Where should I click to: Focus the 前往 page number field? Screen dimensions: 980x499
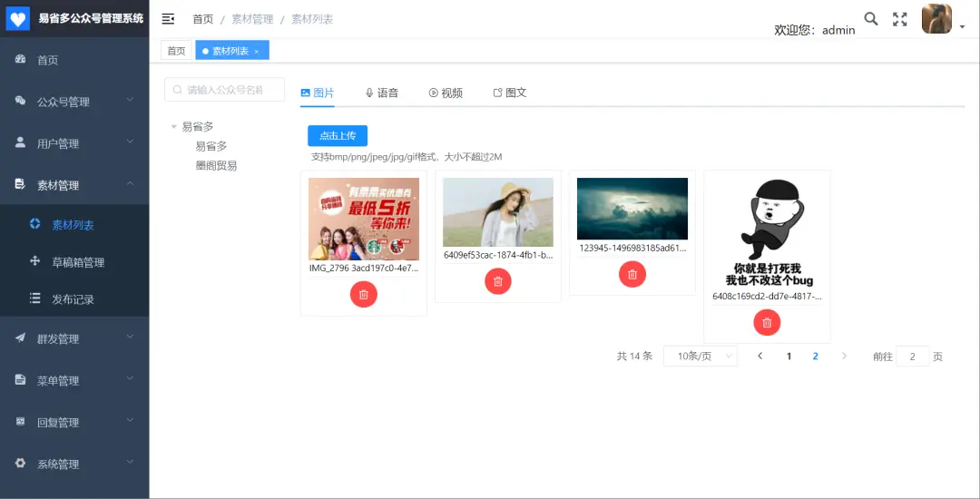913,356
